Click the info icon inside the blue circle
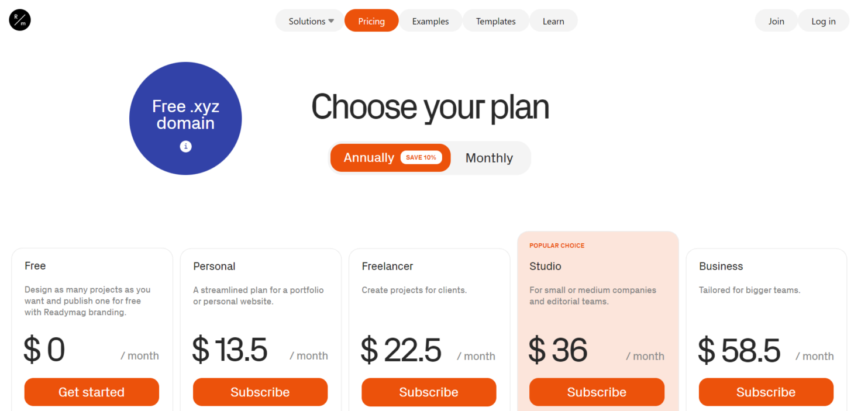This screenshot has width=868, height=411. tap(185, 146)
